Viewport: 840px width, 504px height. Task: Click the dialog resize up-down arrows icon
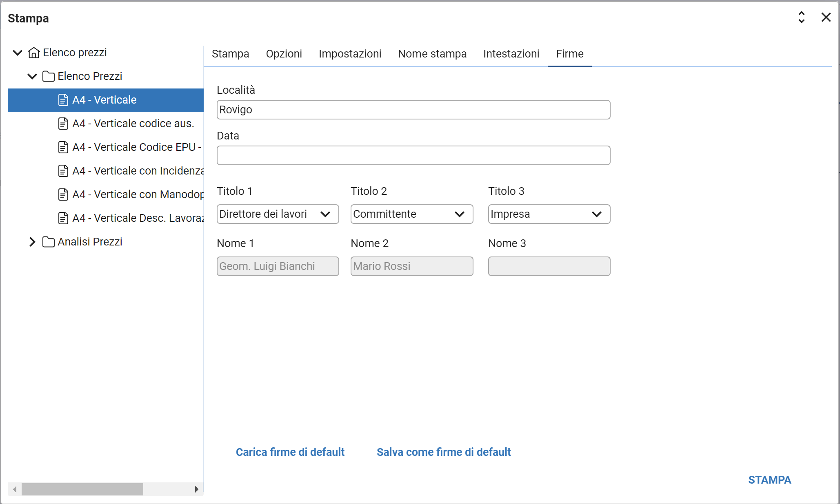click(801, 17)
